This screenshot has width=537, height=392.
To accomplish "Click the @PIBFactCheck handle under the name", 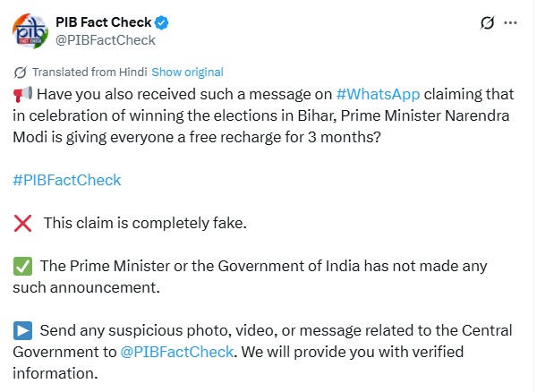I will [106, 39].
